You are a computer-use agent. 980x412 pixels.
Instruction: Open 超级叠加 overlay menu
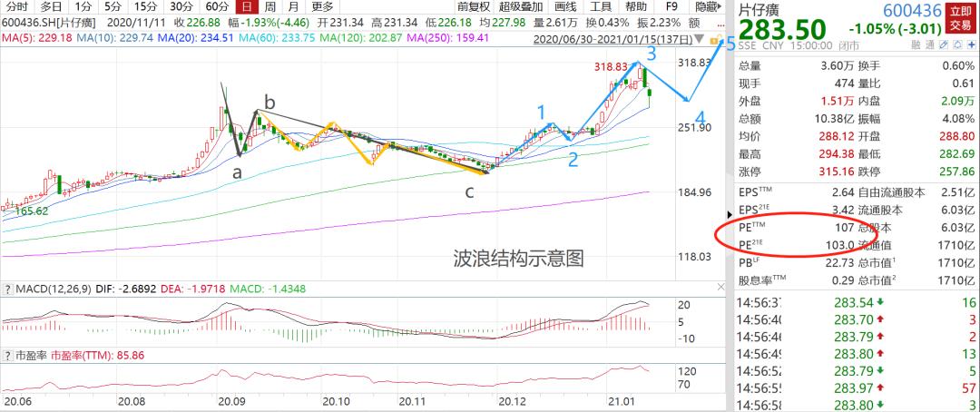[x=521, y=7]
